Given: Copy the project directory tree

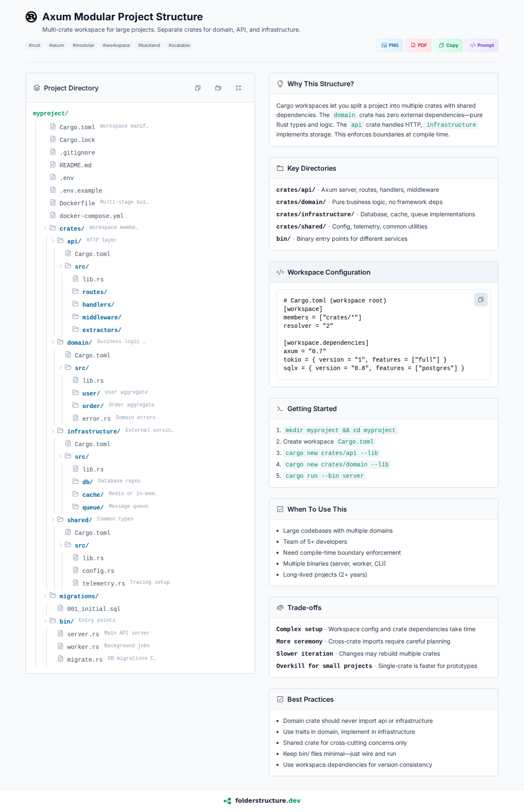Looking at the screenshot, I should [x=198, y=88].
